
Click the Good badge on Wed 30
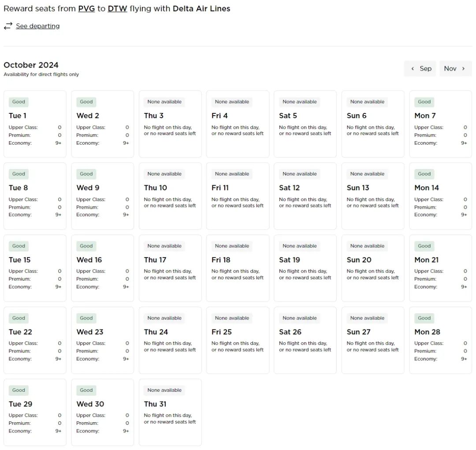(x=86, y=390)
